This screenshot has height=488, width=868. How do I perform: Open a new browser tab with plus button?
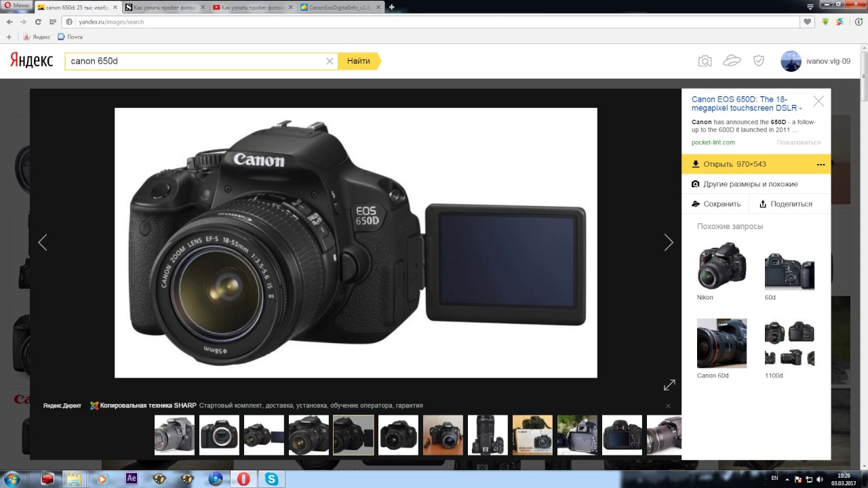pos(391,7)
